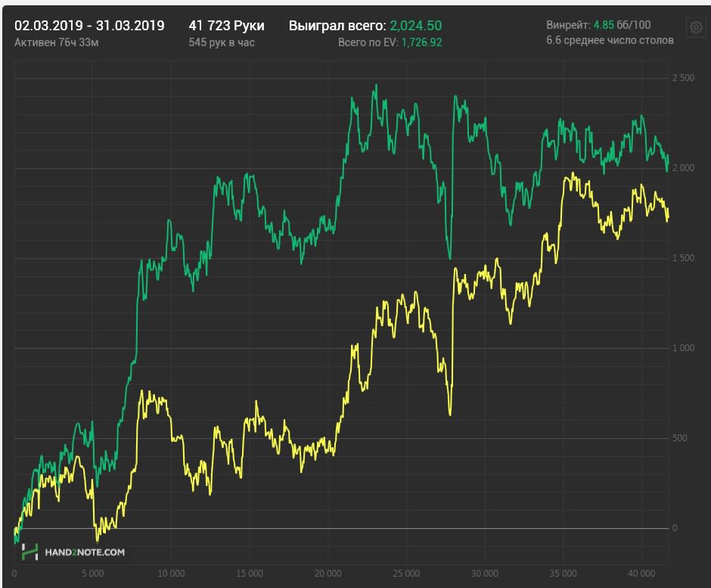The image size is (711, 588).
Task: Click the y-axis label 1 000
Action: pos(683,348)
